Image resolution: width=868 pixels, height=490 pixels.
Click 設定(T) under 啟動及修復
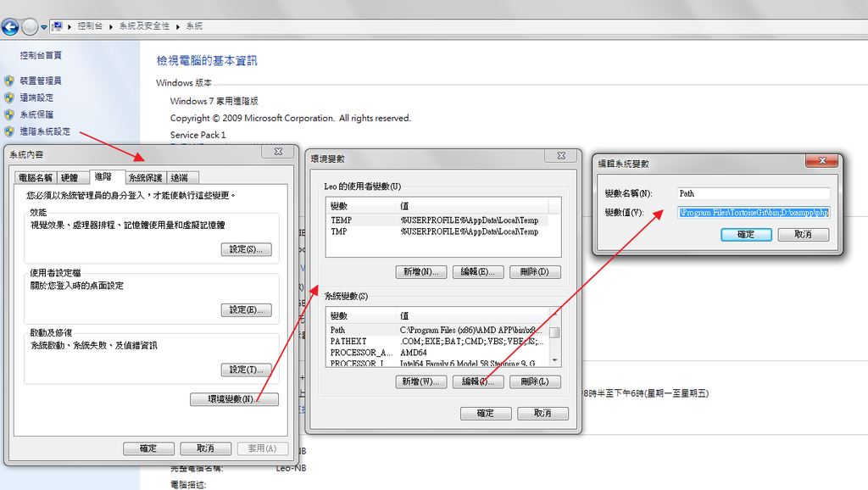coord(247,370)
